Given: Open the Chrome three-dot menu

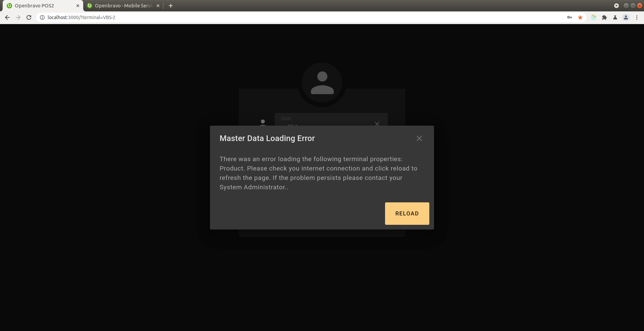Looking at the screenshot, I should (637, 17).
